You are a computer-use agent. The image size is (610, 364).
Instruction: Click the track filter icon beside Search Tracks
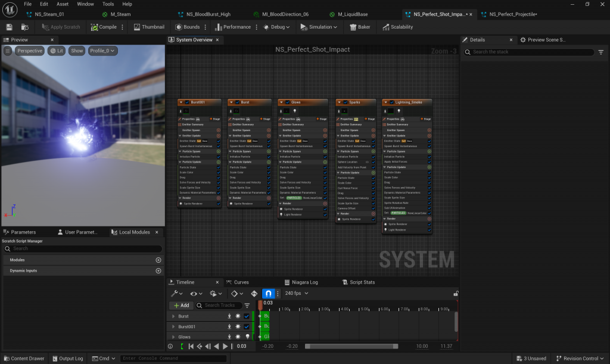point(247,306)
